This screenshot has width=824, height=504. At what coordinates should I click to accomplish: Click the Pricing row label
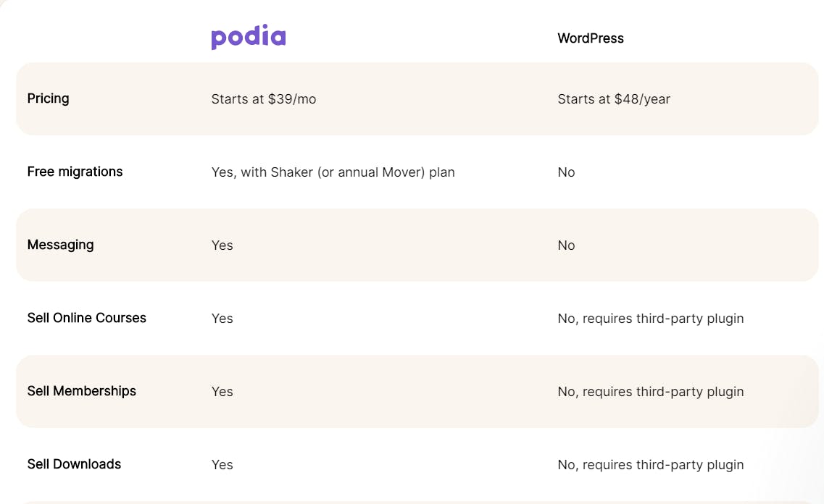[x=48, y=98]
